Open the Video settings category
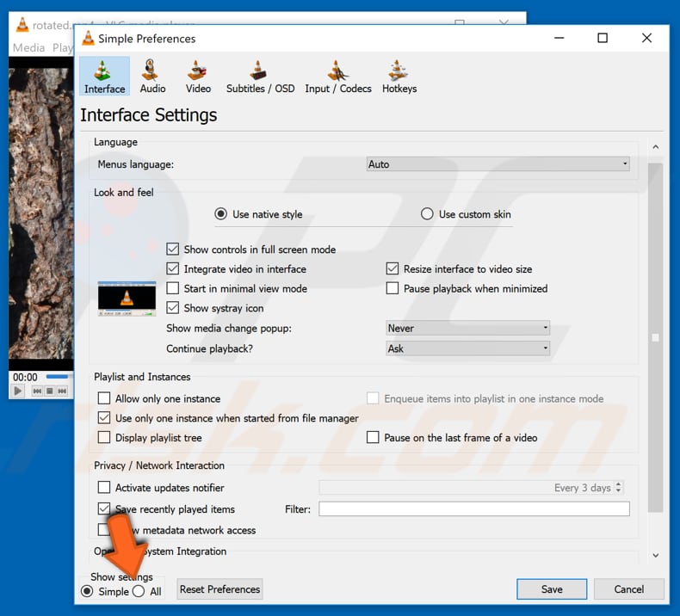The width and height of the screenshot is (680, 616). click(x=198, y=77)
